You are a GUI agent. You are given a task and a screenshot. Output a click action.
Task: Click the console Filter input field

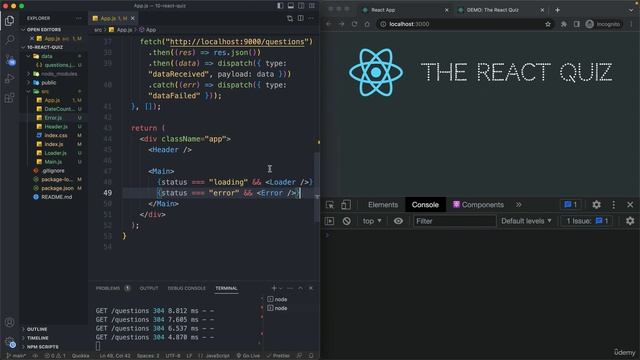[454, 221]
